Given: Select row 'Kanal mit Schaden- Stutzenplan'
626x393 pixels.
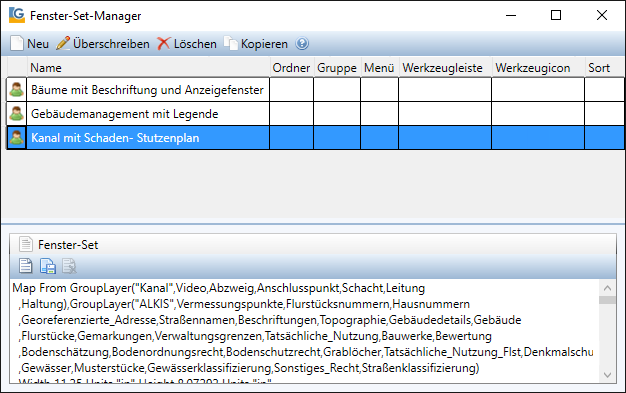Looking at the screenshot, I should point(315,137).
